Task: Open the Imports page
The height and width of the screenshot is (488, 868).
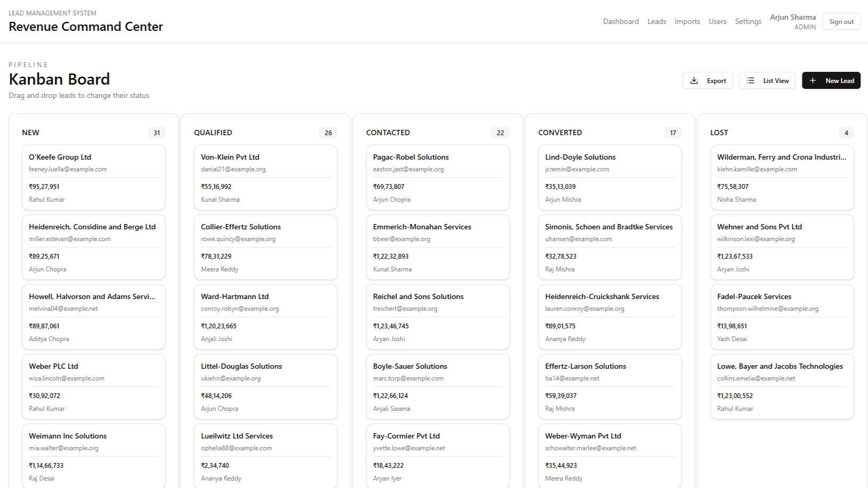Action: pyautogui.click(x=687, y=21)
